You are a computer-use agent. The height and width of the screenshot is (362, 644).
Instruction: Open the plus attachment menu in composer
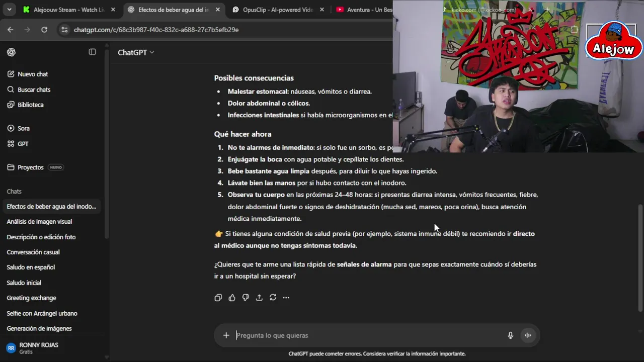pyautogui.click(x=226, y=335)
